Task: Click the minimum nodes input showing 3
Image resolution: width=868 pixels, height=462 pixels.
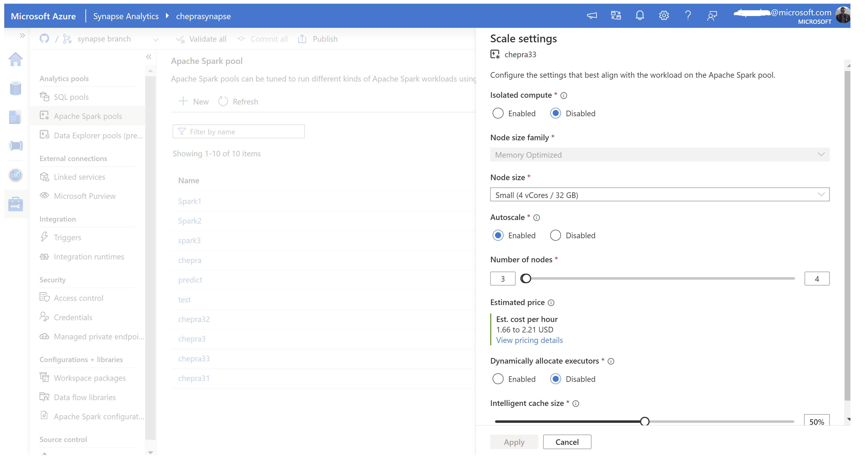Action: (x=503, y=279)
